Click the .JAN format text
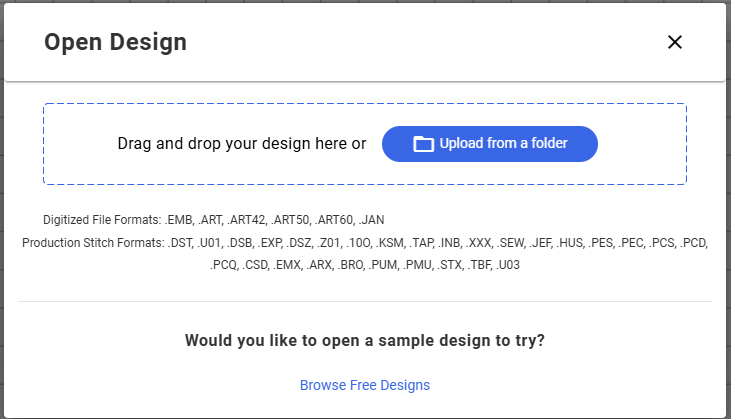The width and height of the screenshot is (731, 419). tap(372, 220)
